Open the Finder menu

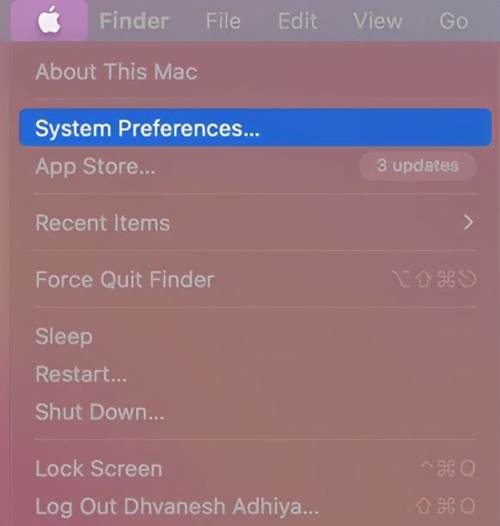[134, 21]
